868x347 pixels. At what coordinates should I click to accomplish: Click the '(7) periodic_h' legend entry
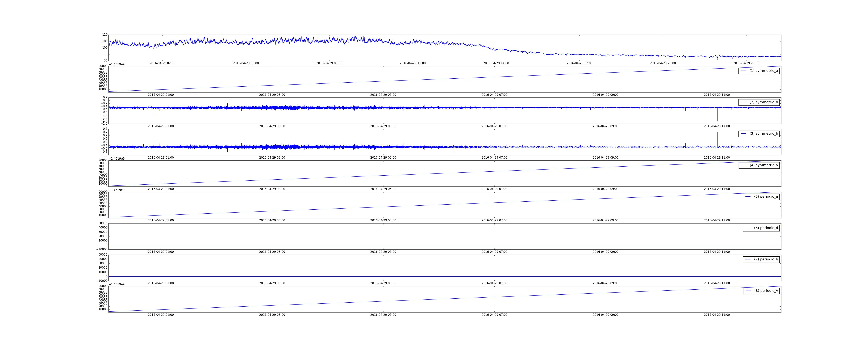[761, 259]
